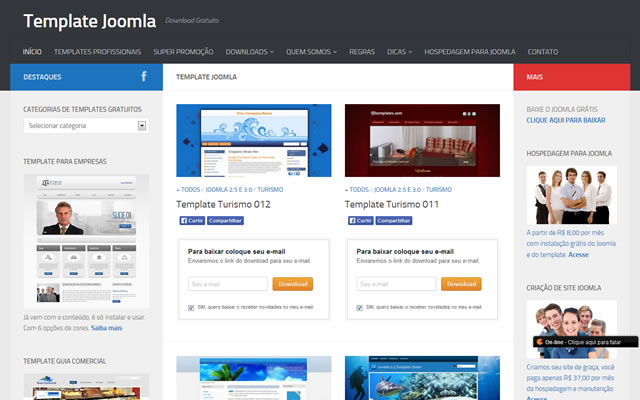Click email field in Turismo 011 form
640x400 pixels.
[x=396, y=284]
